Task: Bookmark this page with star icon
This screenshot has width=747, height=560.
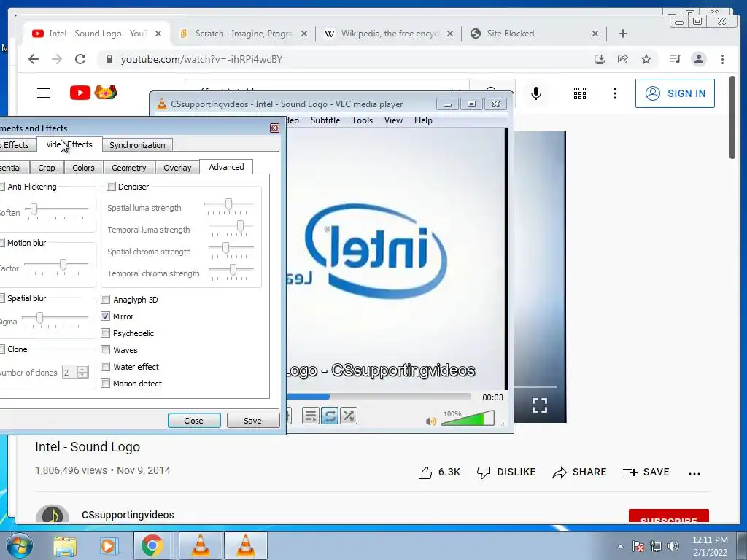Action: pos(646,59)
